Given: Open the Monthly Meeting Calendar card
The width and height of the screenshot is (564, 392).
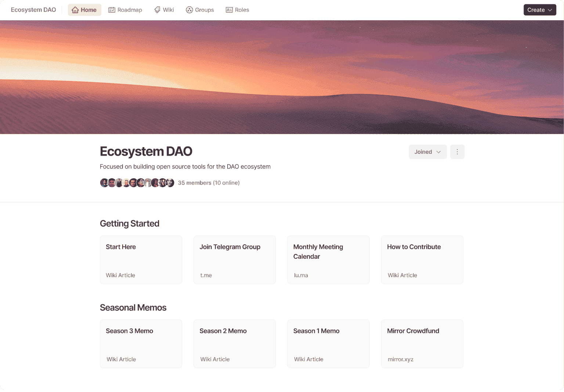Looking at the screenshot, I should tap(328, 260).
